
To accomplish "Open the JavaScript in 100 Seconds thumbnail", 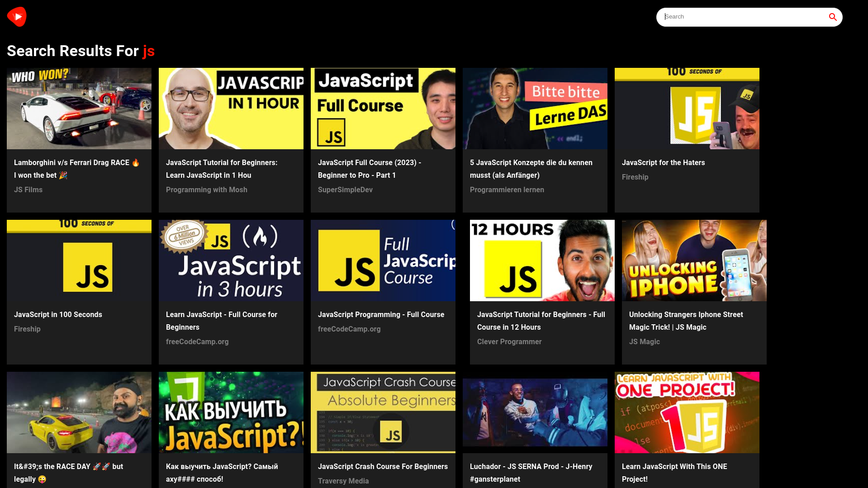I will (x=79, y=261).
